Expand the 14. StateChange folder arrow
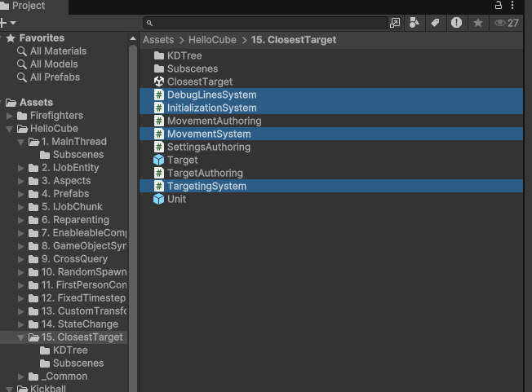The height and width of the screenshot is (392, 532). pyautogui.click(x=21, y=324)
